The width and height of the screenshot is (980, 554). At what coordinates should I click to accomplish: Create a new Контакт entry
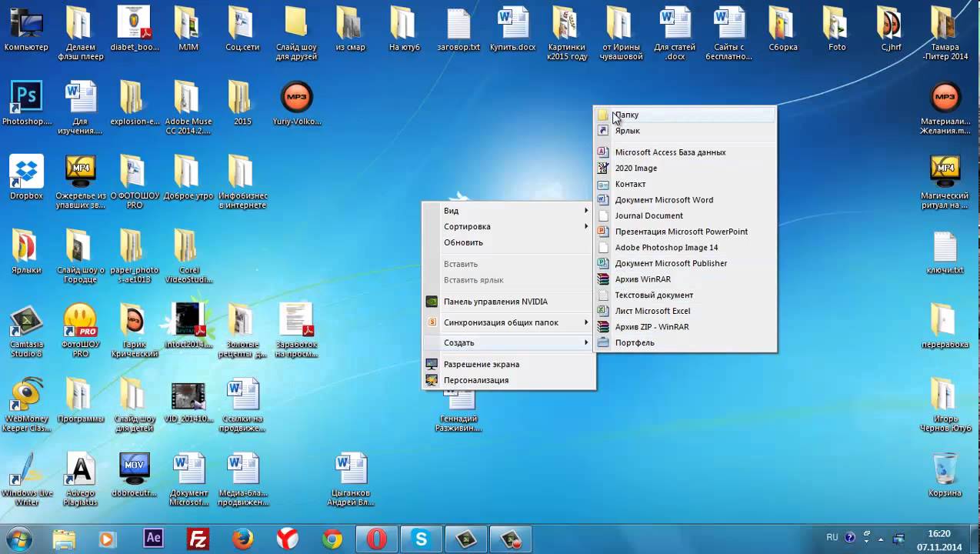685,184
